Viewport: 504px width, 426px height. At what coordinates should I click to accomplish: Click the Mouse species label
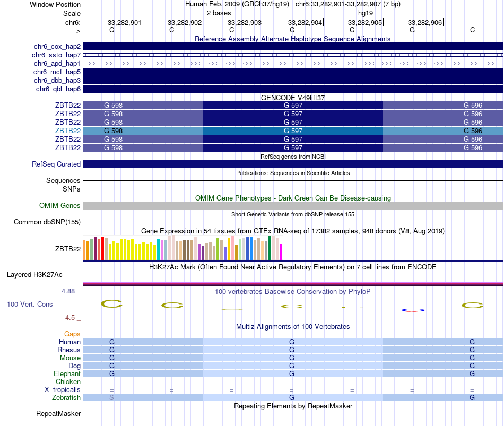[x=70, y=358]
